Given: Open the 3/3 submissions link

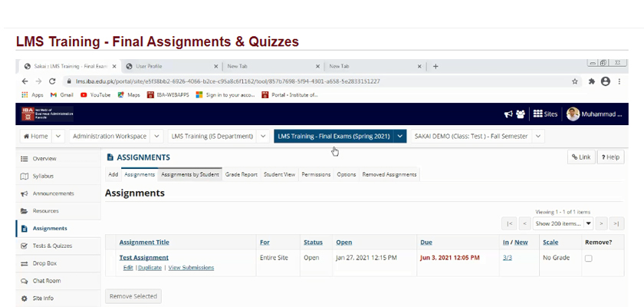Looking at the screenshot, I should pyautogui.click(x=508, y=258).
